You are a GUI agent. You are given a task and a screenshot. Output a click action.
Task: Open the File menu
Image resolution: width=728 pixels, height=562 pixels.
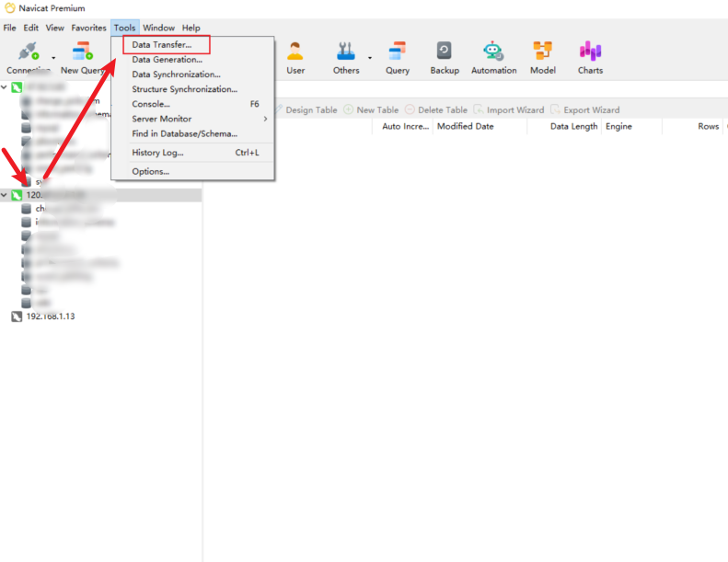[10, 28]
